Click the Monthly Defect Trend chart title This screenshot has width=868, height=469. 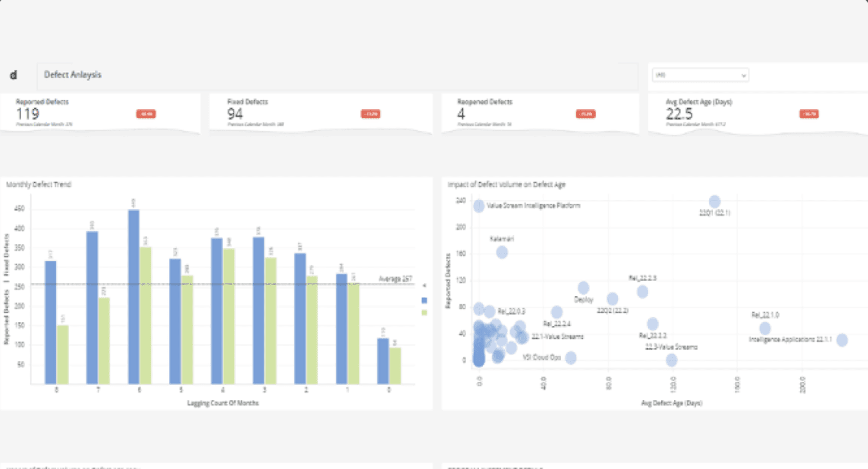click(x=39, y=185)
